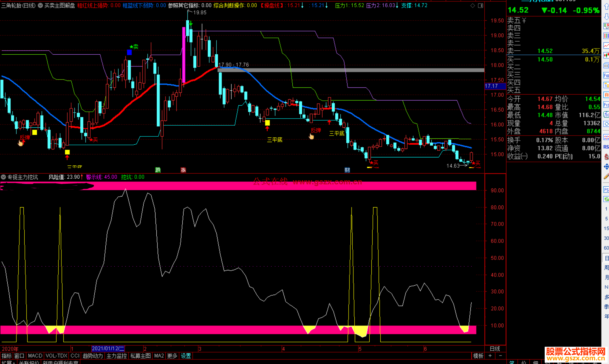Click the 设置 settings button
Image resolution: width=609 pixels, height=364 pixels.
pos(186,356)
